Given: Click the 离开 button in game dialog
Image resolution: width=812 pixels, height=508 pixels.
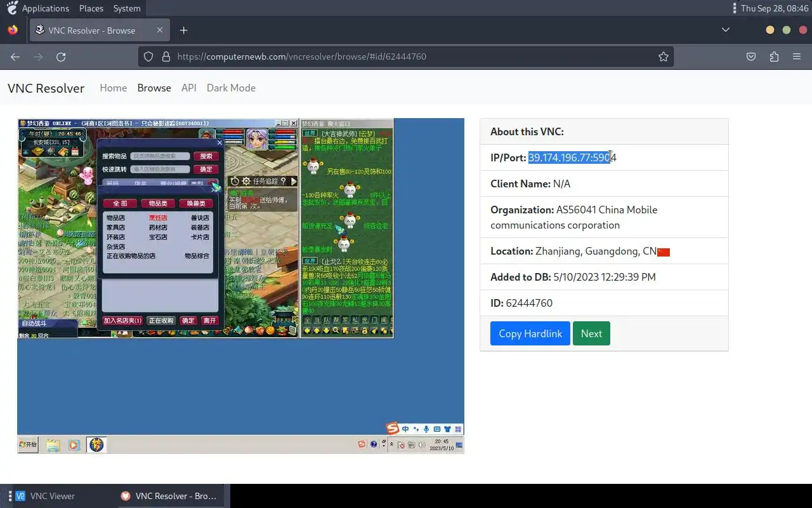Looking at the screenshot, I should (x=209, y=321).
